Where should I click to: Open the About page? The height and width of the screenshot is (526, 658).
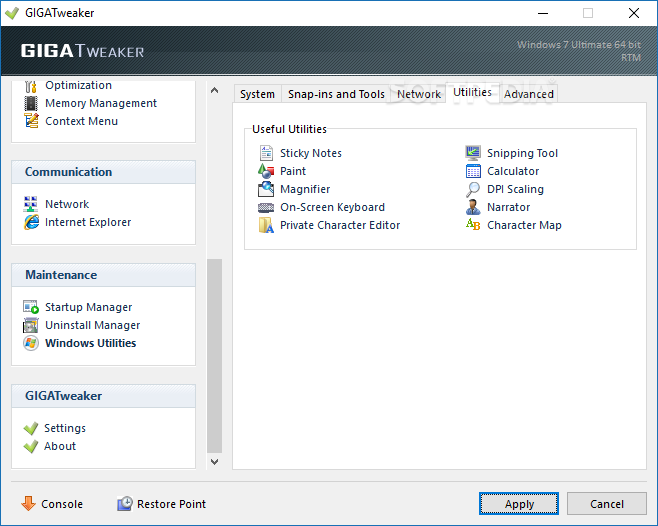[60, 446]
